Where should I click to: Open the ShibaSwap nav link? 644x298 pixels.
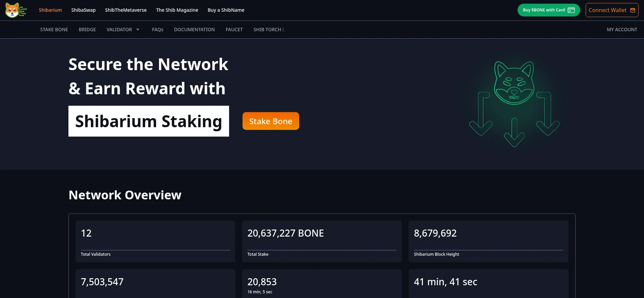pos(83,10)
